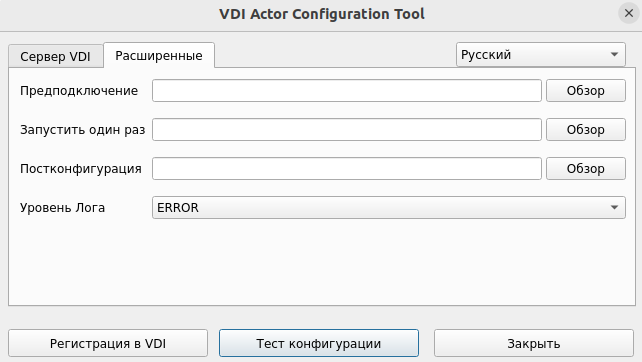Open the Русский language dropdown

tap(540, 54)
